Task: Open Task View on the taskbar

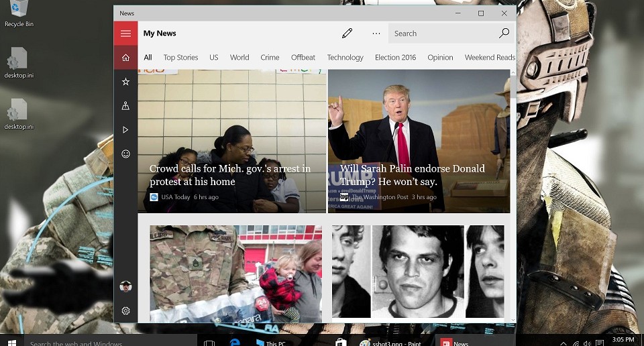Action: pyautogui.click(x=209, y=343)
